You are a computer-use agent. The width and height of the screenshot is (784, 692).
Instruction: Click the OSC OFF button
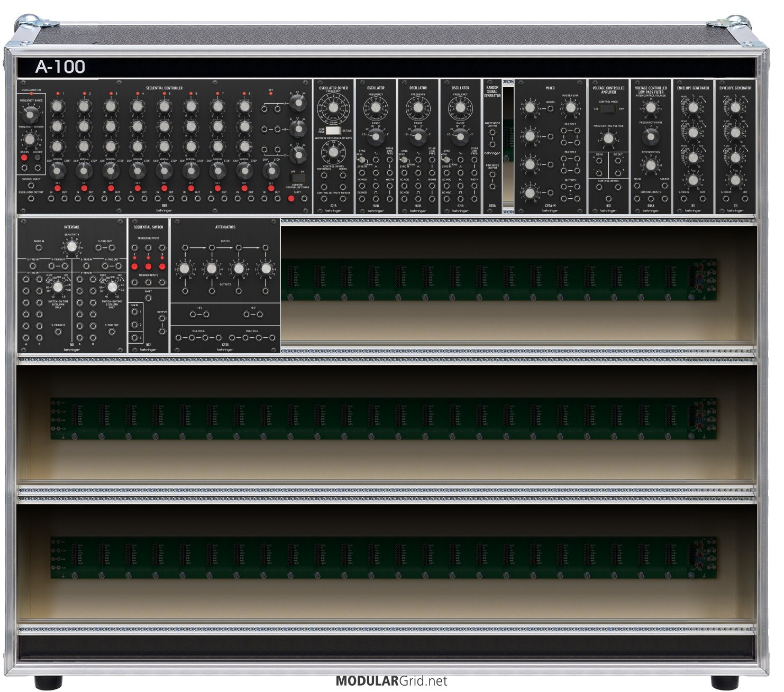pyautogui.click(x=38, y=158)
